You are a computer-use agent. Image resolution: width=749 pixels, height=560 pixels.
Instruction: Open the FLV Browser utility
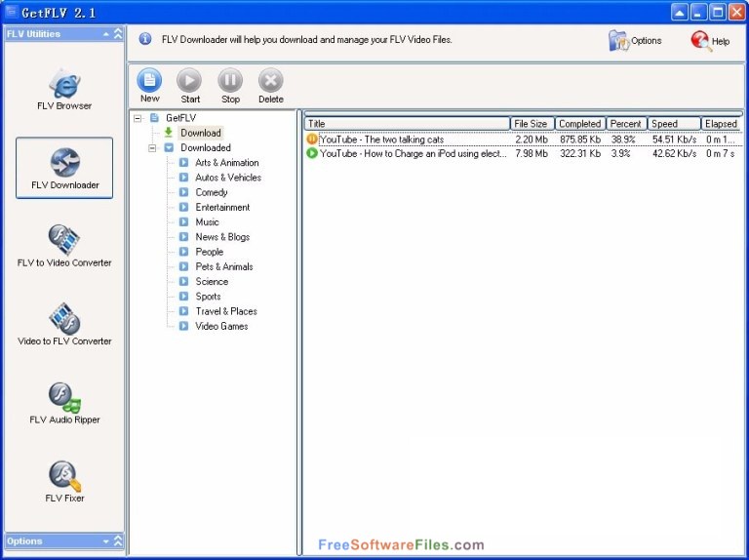(64, 90)
